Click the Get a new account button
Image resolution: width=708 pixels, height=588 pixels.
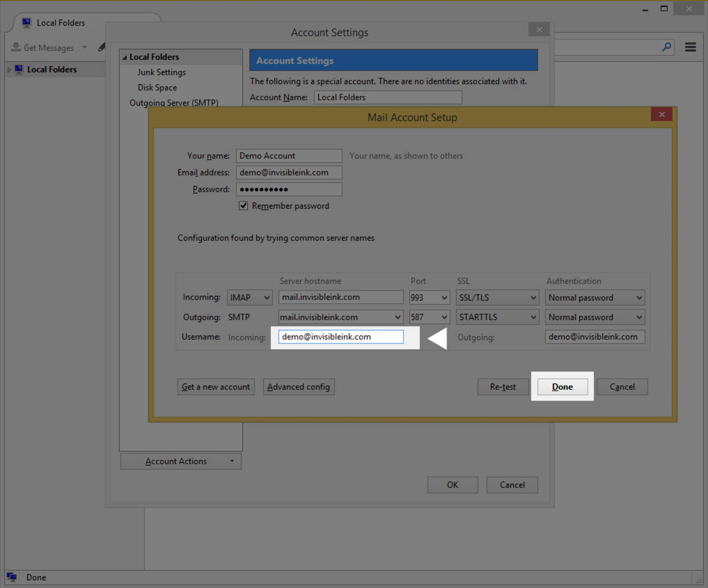pyautogui.click(x=216, y=387)
